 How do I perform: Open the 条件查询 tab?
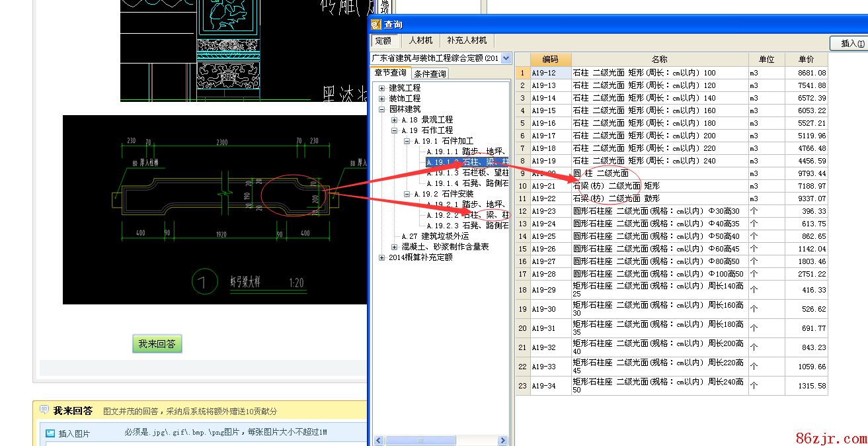(430, 73)
